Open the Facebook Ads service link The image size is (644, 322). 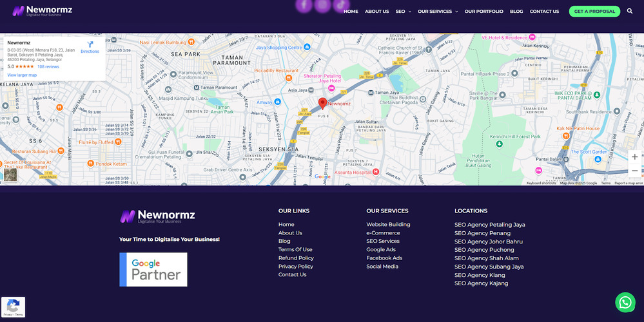click(384, 258)
